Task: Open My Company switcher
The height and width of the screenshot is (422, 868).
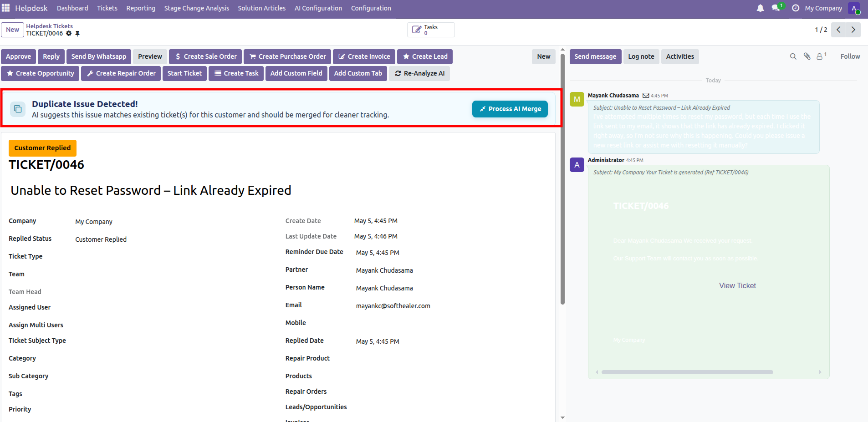Action: 823,8
